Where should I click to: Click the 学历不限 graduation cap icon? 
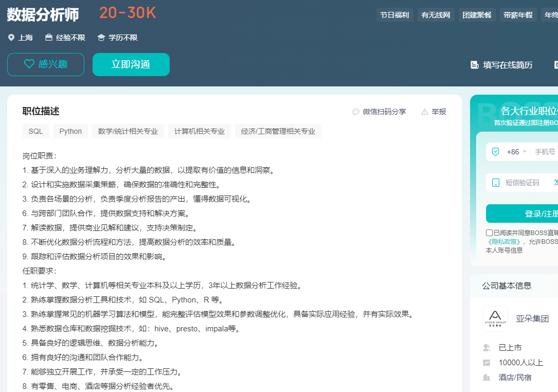click(x=101, y=38)
